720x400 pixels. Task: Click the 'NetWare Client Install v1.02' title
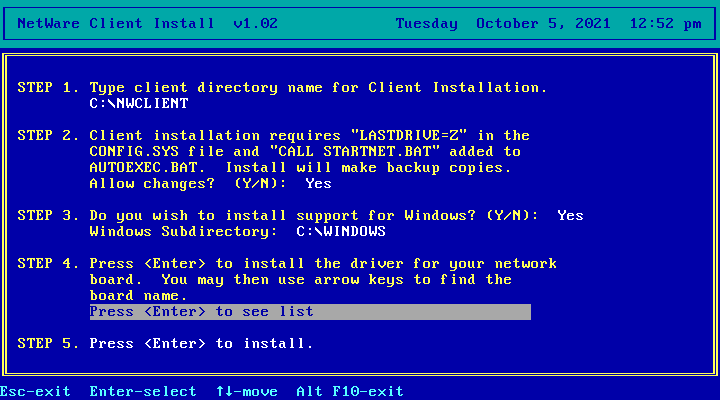pos(147,23)
